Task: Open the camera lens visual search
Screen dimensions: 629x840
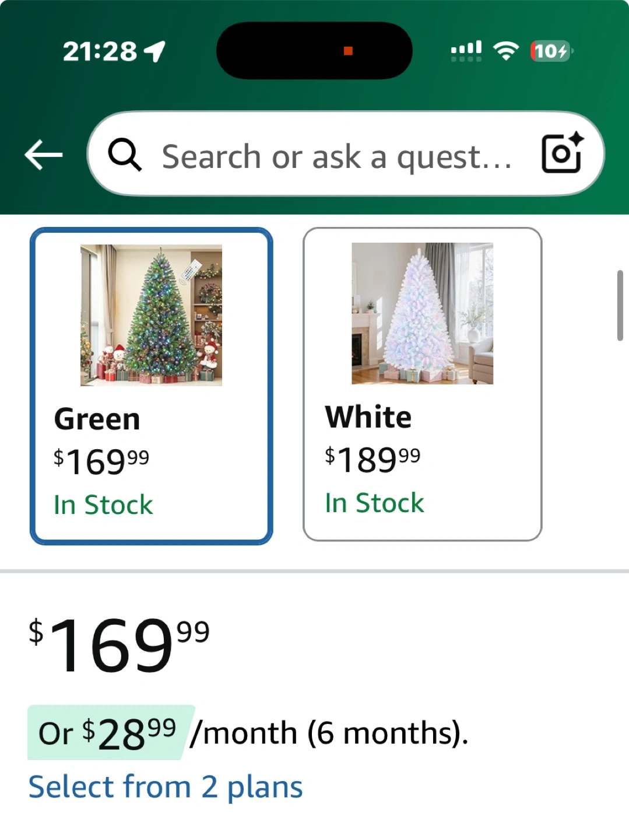Action: tap(562, 153)
